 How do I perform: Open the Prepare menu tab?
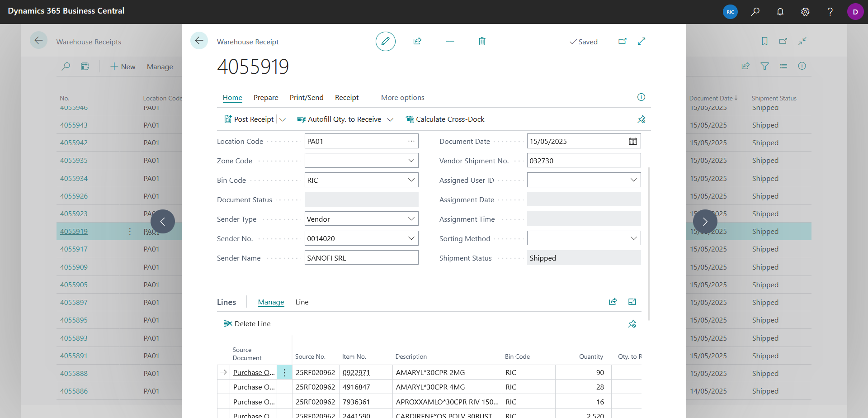pos(266,98)
